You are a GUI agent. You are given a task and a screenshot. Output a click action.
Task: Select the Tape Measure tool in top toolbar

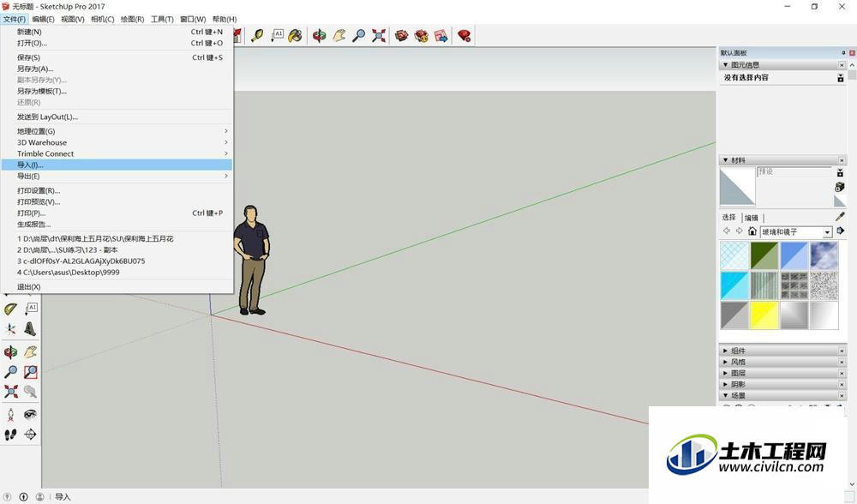pyautogui.click(x=257, y=36)
